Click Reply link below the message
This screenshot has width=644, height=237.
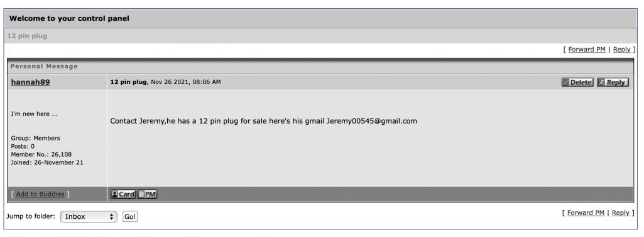click(620, 213)
